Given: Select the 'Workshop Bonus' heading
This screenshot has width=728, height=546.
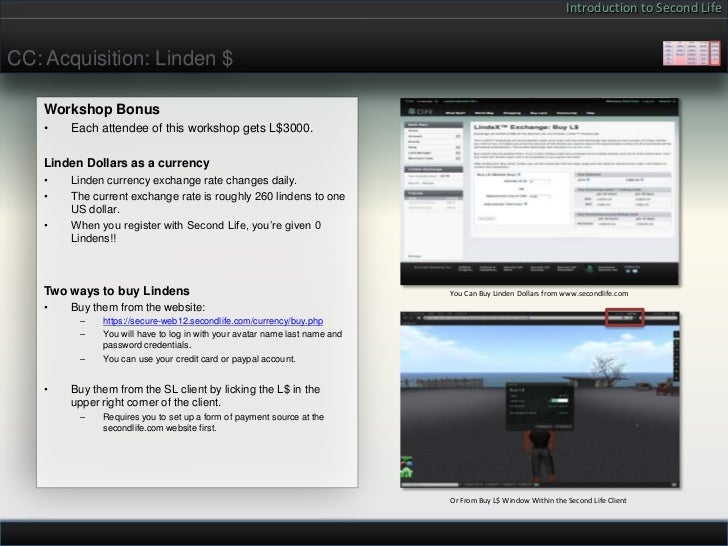Looking at the screenshot, I should point(102,109).
